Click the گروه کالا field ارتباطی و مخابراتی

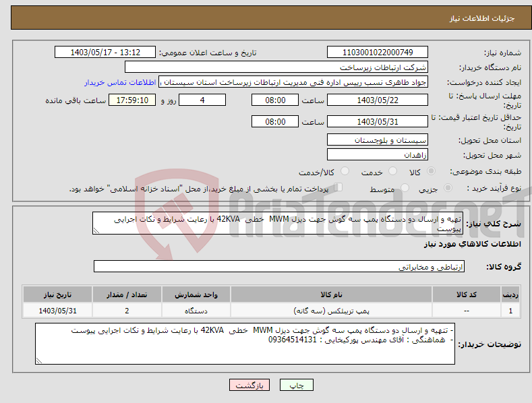(279, 266)
